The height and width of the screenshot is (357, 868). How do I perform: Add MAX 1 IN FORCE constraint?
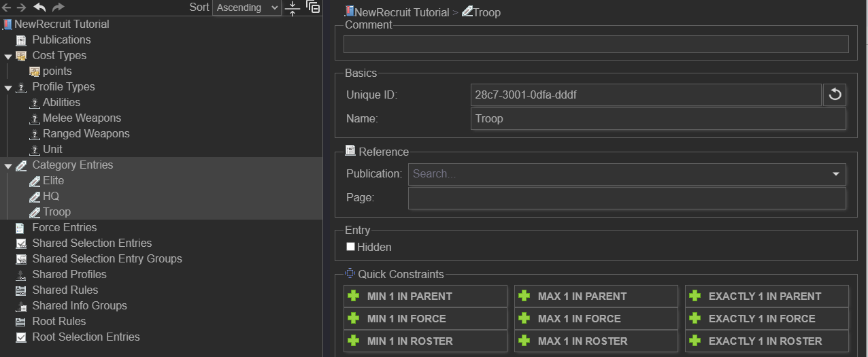pos(597,319)
